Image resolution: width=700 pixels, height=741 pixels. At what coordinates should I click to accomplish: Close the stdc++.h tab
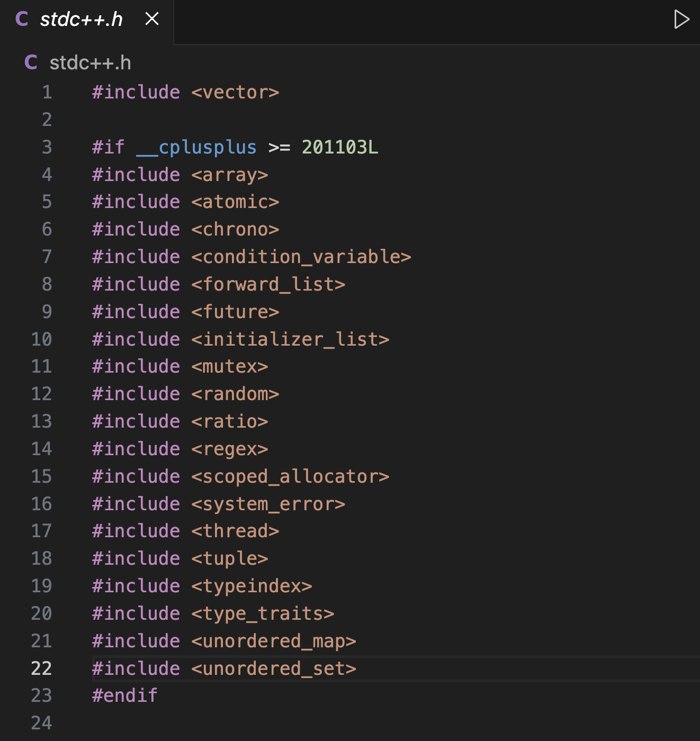pos(152,19)
